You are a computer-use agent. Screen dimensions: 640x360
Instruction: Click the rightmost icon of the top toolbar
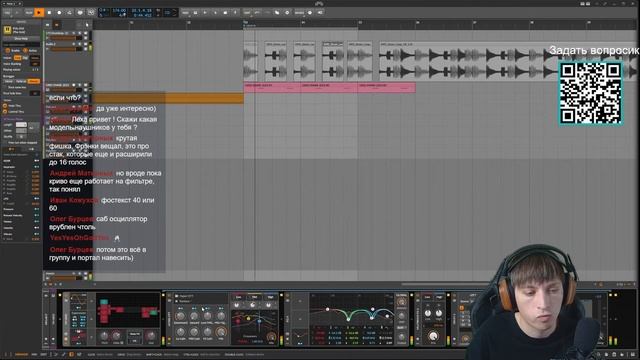click(x=320, y=13)
